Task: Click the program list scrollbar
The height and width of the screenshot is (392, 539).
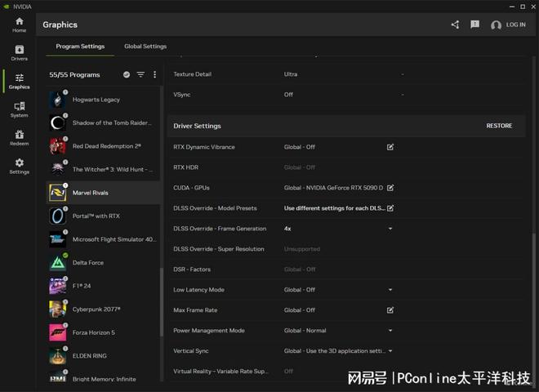Action: (x=161, y=302)
